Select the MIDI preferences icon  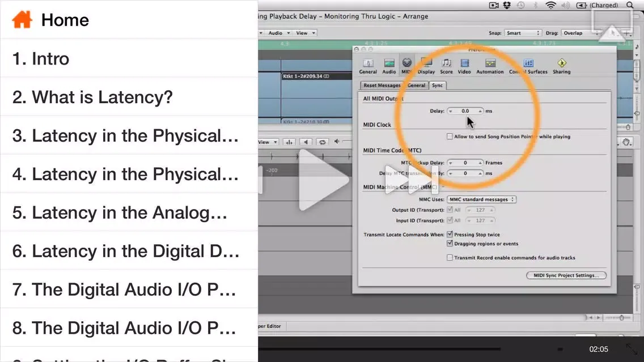[406, 66]
